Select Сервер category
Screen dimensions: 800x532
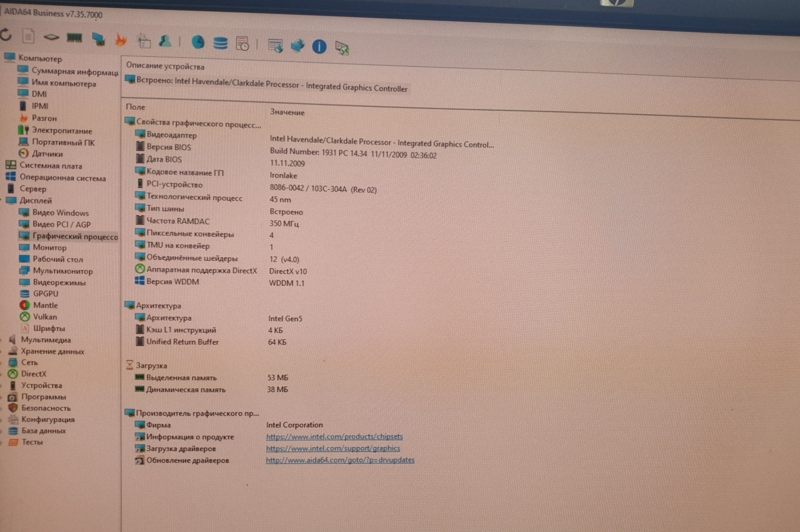coord(26,189)
